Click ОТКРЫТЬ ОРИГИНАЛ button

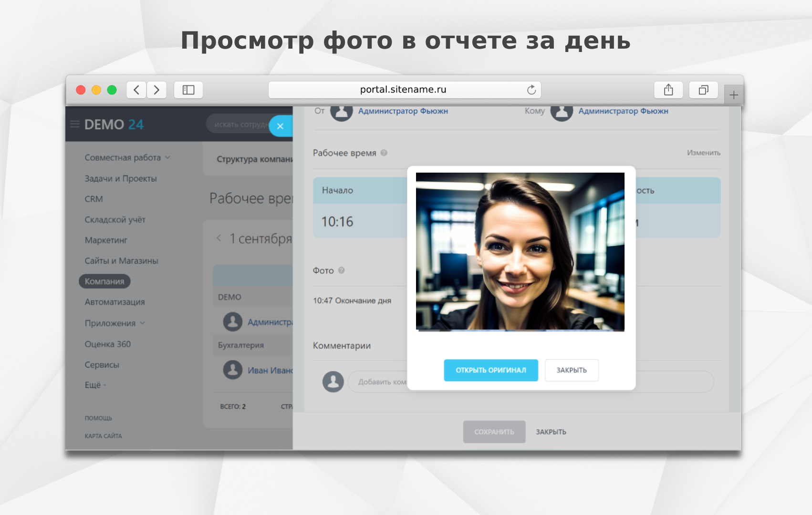(491, 370)
